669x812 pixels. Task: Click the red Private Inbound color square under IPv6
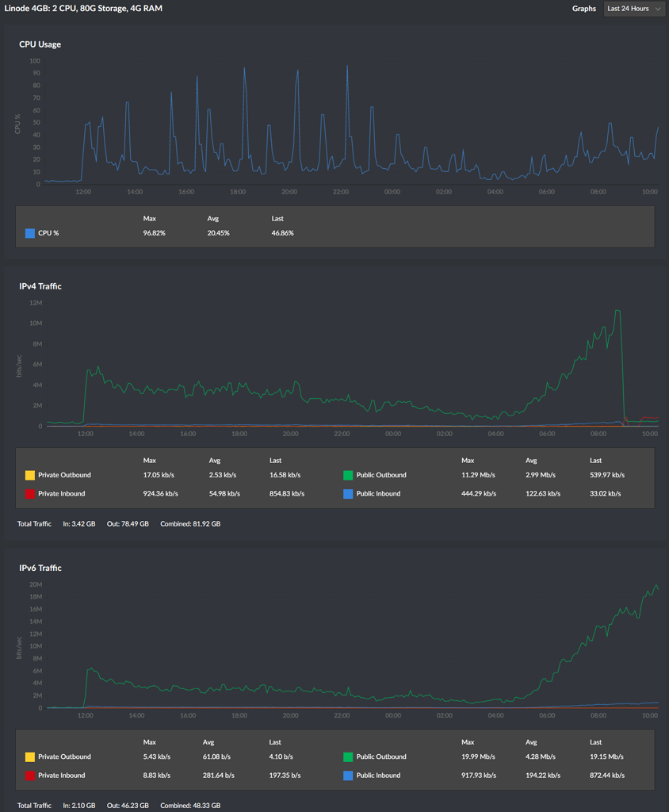(32, 775)
